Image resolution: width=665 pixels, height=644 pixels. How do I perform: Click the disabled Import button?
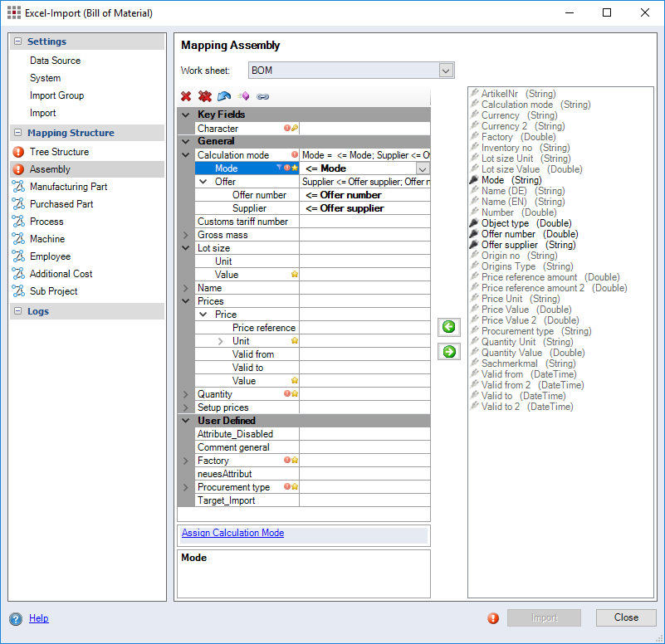click(x=544, y=617)
